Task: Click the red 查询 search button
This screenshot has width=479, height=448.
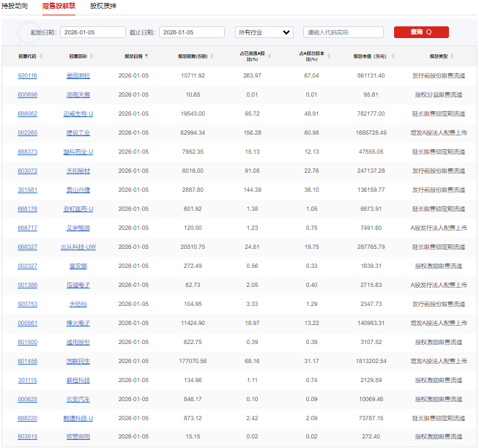Action: 421,32
